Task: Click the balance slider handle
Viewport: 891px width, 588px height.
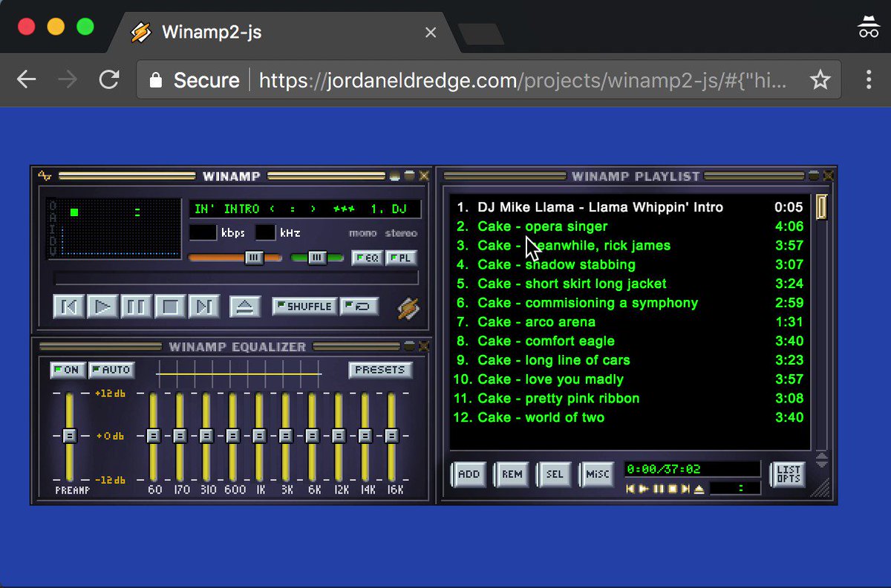Action: [x=317, y=258]
